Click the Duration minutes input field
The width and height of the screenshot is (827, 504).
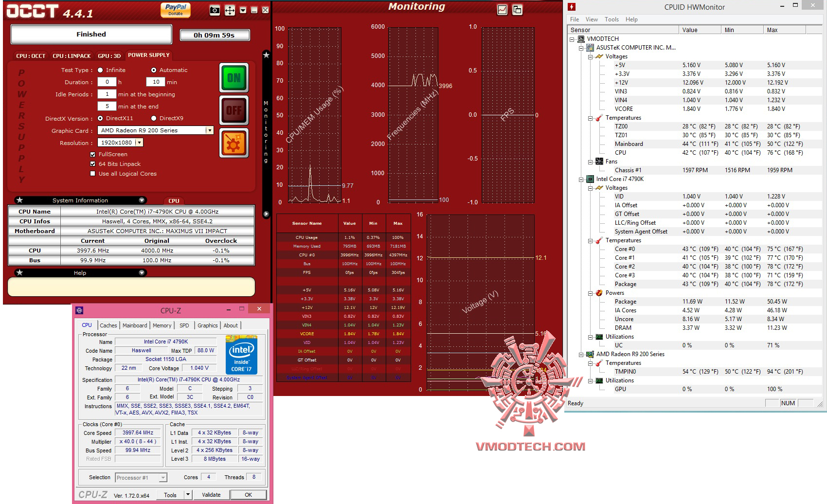click(156, 82)
